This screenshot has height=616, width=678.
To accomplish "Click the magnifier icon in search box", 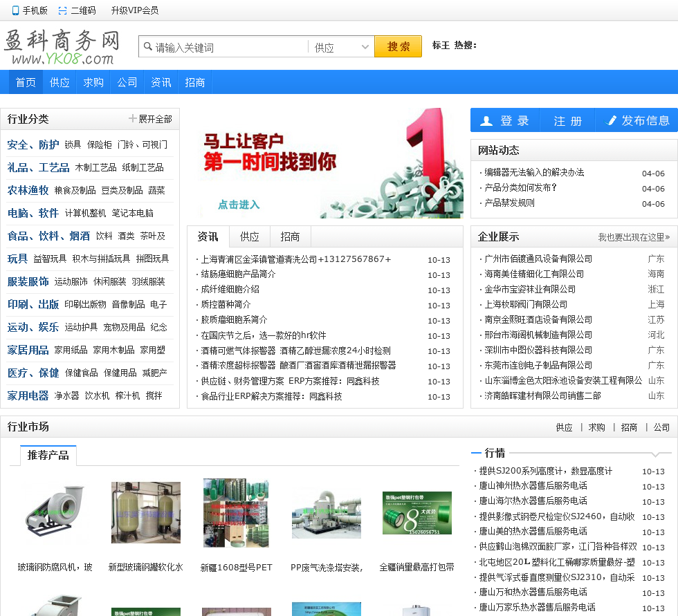I will coord(147,47).
